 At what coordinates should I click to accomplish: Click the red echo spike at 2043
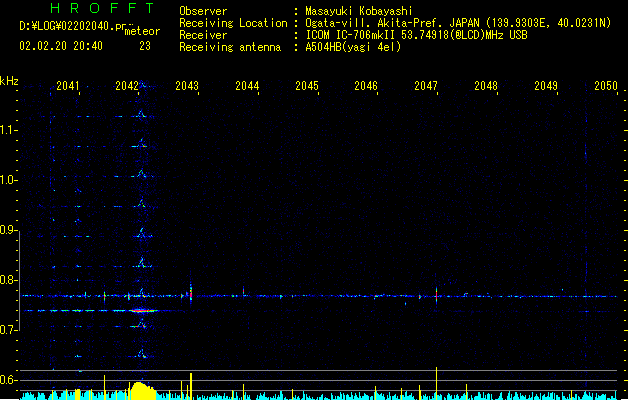191,293
